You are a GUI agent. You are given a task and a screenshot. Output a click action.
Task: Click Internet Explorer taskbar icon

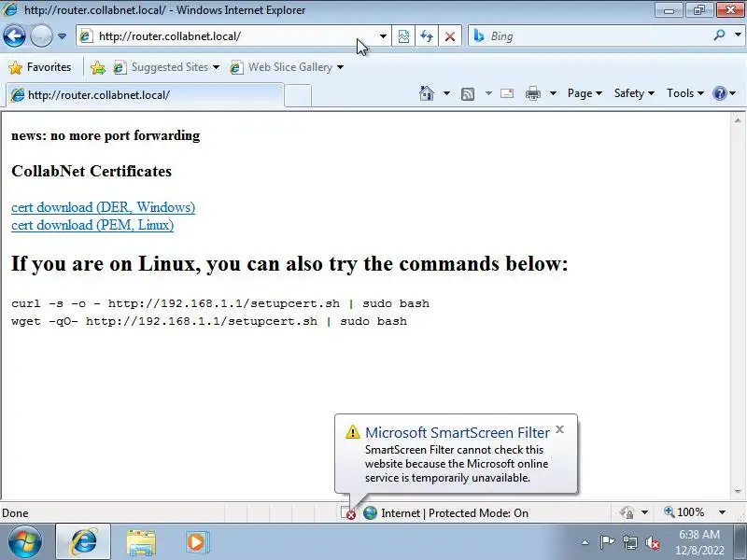83,542
